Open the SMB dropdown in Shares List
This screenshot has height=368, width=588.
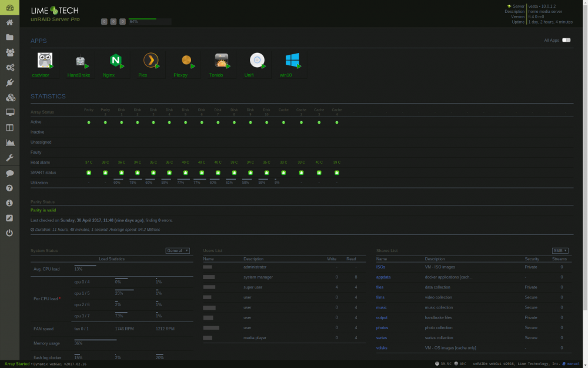tap(560, 251)
